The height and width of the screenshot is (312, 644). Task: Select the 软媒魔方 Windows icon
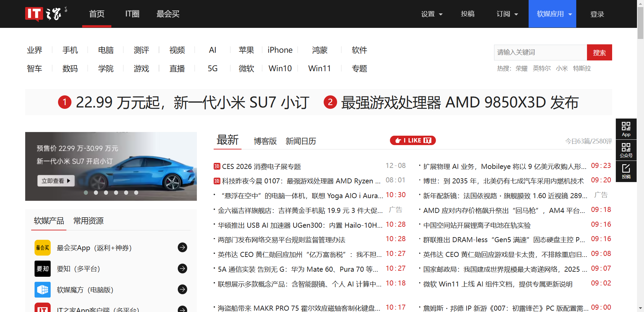click(42, 289)
